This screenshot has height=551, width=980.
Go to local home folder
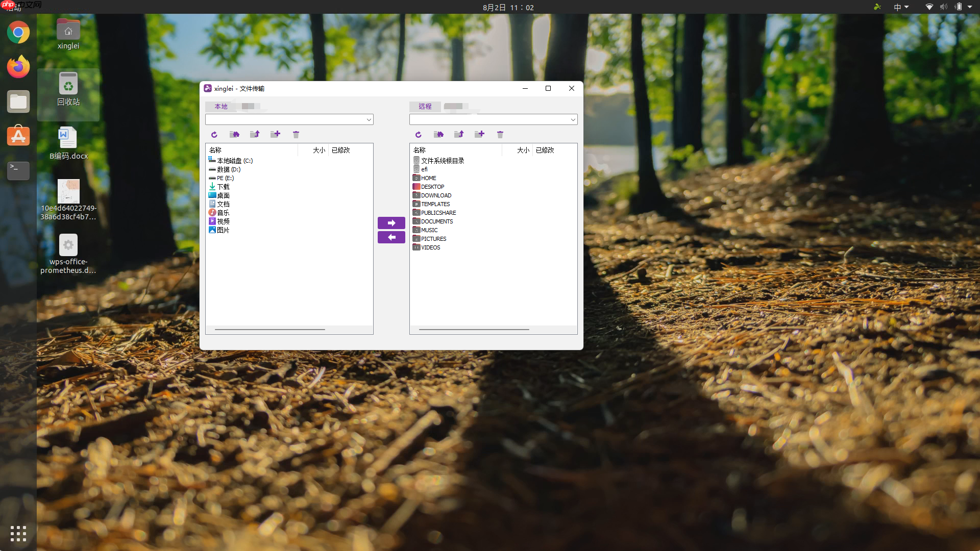(235, 135)
